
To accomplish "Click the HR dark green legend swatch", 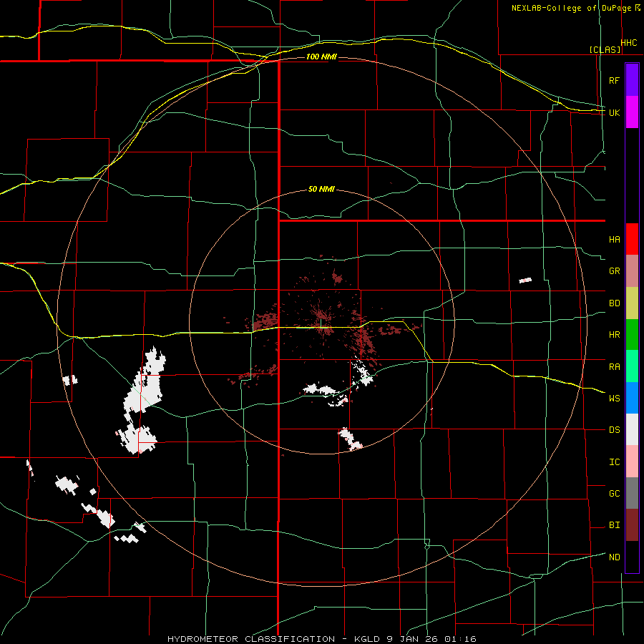I will (632, 335).
